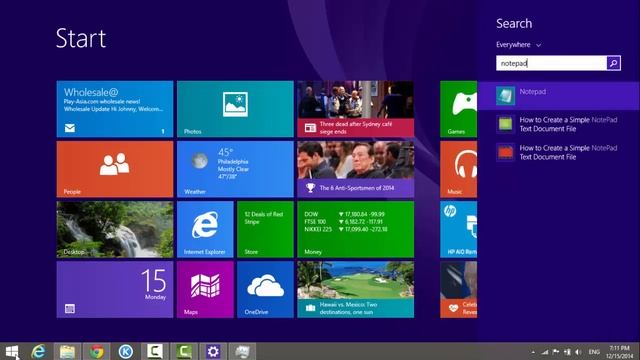
Task: Open the Calendar tile showing 15 Monday
Action: point(115,289)
